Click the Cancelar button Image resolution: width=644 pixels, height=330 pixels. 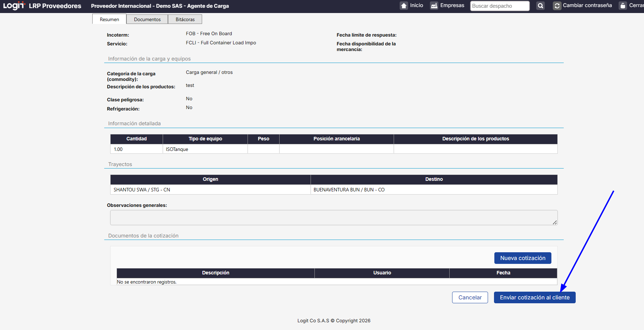click(470, 297)
